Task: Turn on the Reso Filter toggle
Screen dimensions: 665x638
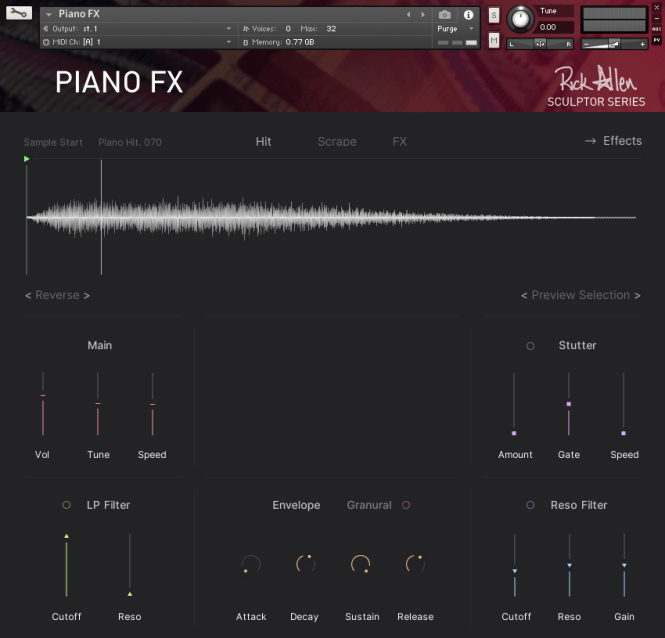Action: click(530, 505)
